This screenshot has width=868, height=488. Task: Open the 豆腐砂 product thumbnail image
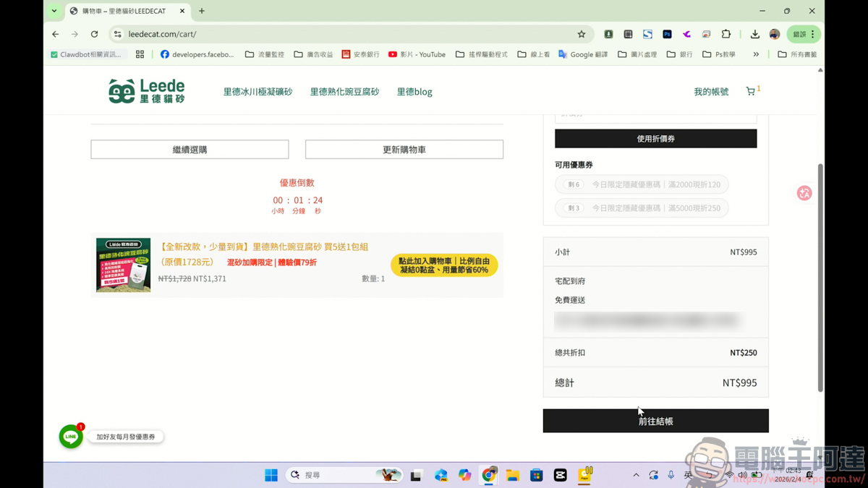point(123,265)
